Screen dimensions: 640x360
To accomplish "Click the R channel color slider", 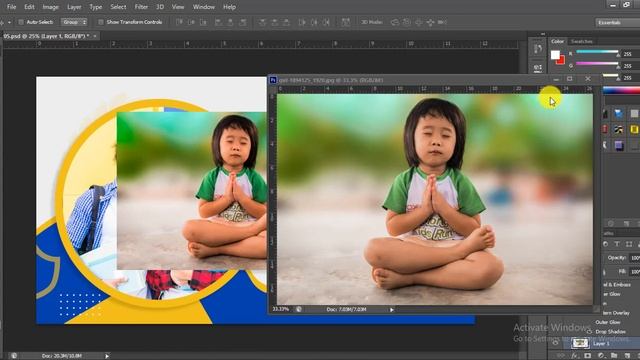I will (x=597, y=52).
